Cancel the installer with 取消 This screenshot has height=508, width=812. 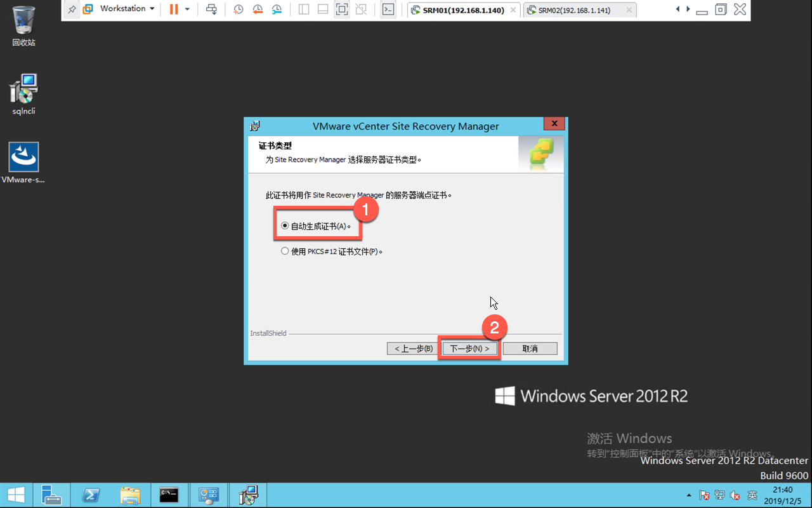[530, 349]
